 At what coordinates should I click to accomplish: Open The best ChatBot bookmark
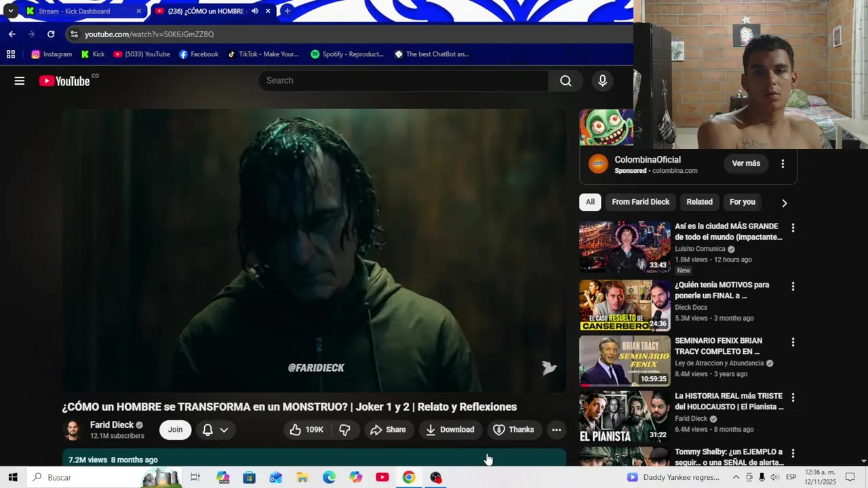(432, 54)
